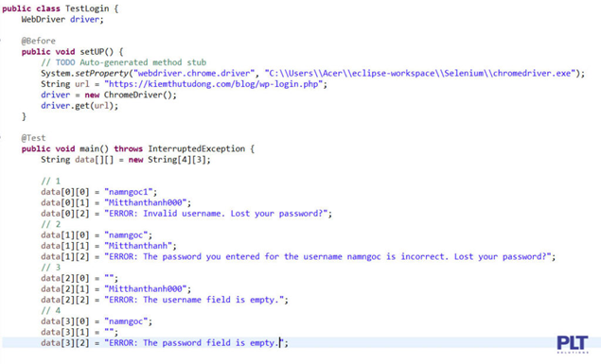Click the "namngoc1" string value
Screen dimensions: 601x364
(x=129, y=192)
